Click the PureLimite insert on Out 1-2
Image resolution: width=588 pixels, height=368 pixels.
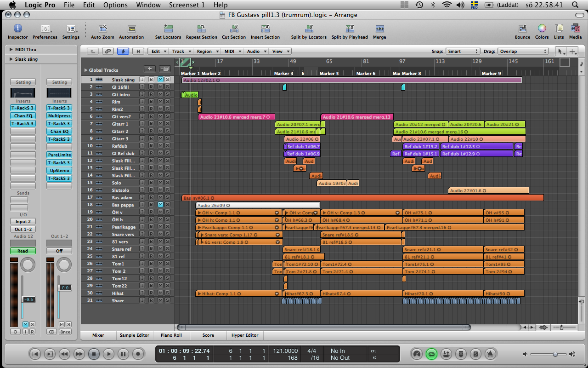(x=59, y=155)
